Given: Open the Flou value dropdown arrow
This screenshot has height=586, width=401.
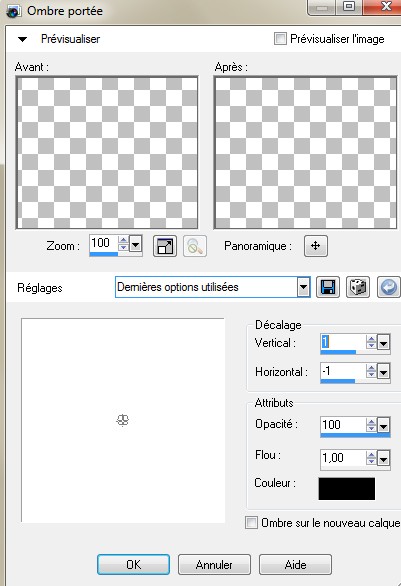Looking at the screenshot, I should click(x=384, y=458).
